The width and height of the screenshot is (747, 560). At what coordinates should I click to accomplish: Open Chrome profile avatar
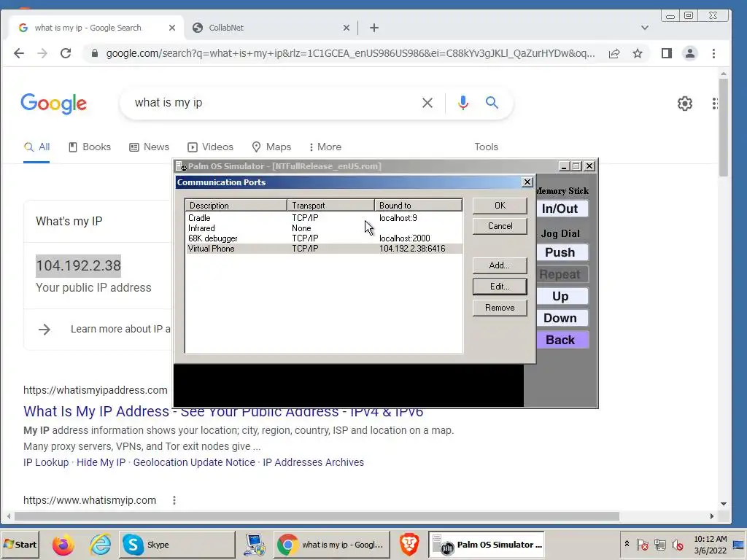pyautogui.click(x=690, y=53)
